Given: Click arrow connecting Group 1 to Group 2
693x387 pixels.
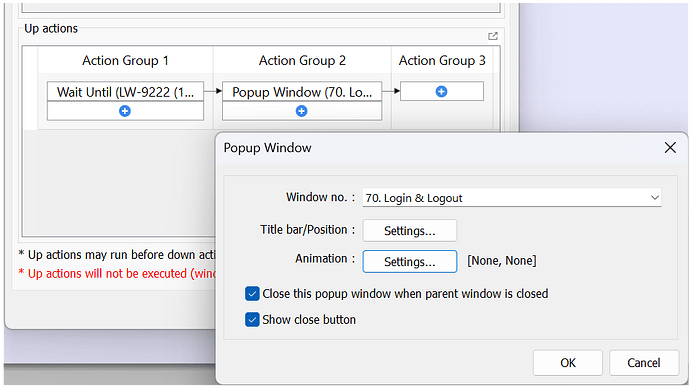Looking at the screenshot, I should tap(213, 91).
